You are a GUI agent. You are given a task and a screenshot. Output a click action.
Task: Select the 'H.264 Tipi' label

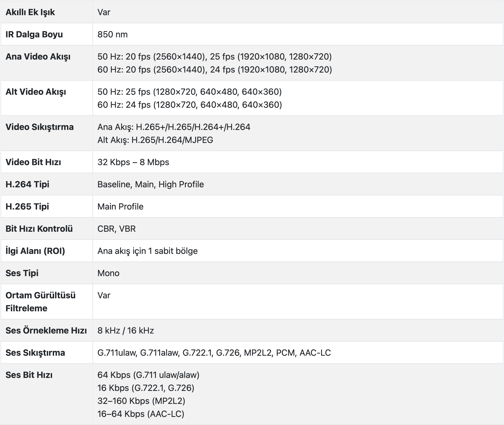point(27,184)
